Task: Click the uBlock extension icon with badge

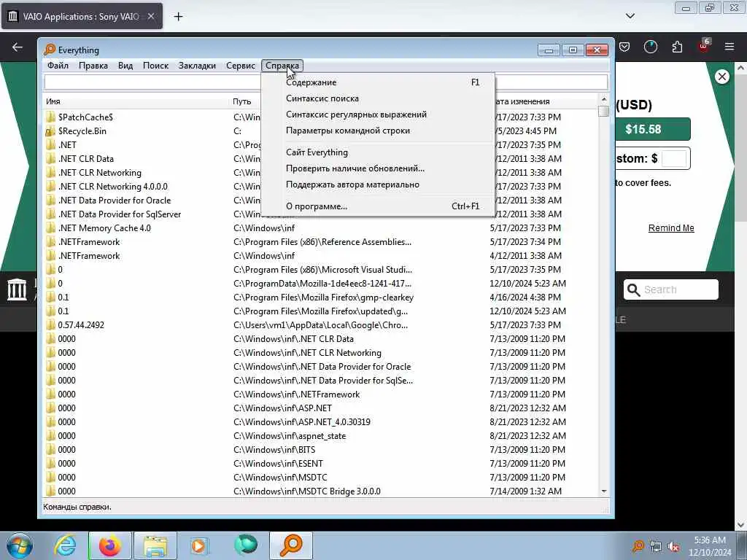Action: tap(704, 46)
